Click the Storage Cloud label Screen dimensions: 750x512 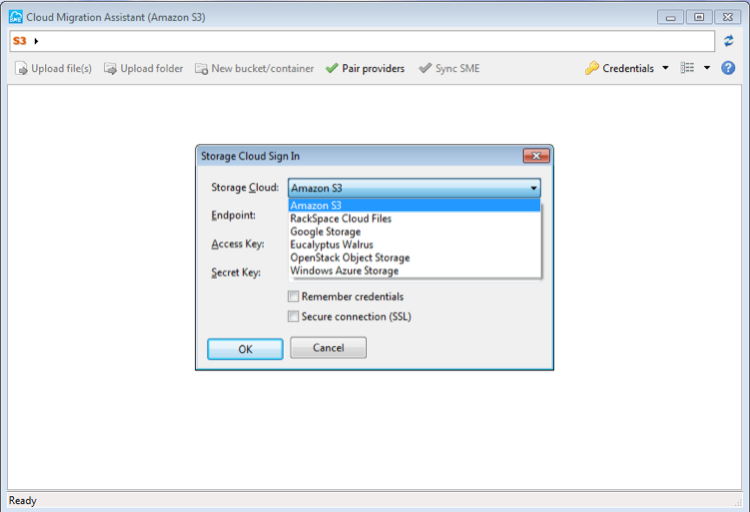[x=245, y=188]
